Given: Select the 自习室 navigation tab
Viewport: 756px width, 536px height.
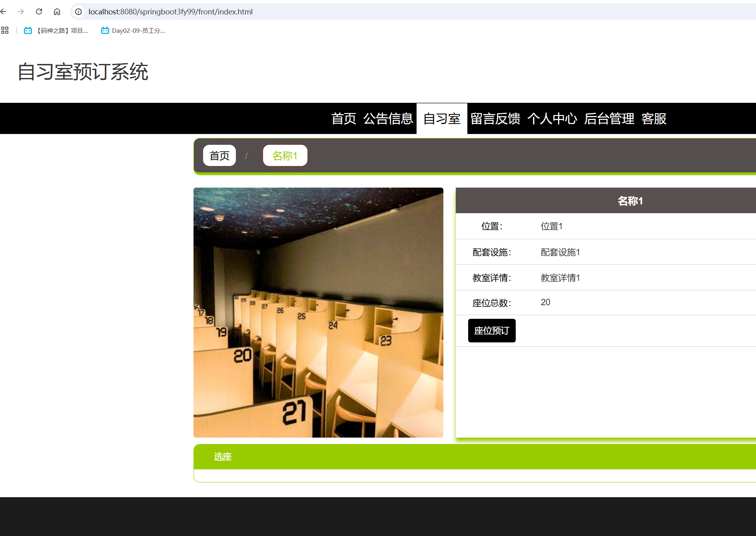Looking at the screenshot, I should click(x=442, y=118).
